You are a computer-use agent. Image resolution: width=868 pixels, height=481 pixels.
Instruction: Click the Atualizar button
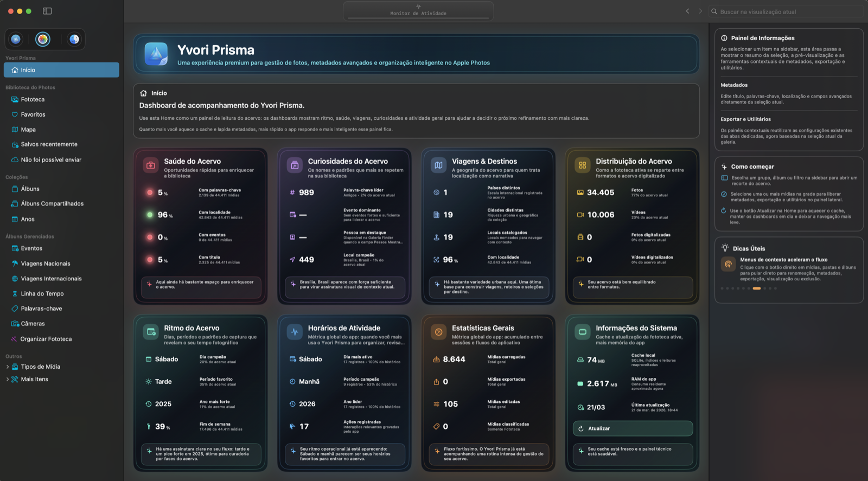[633, 428]
